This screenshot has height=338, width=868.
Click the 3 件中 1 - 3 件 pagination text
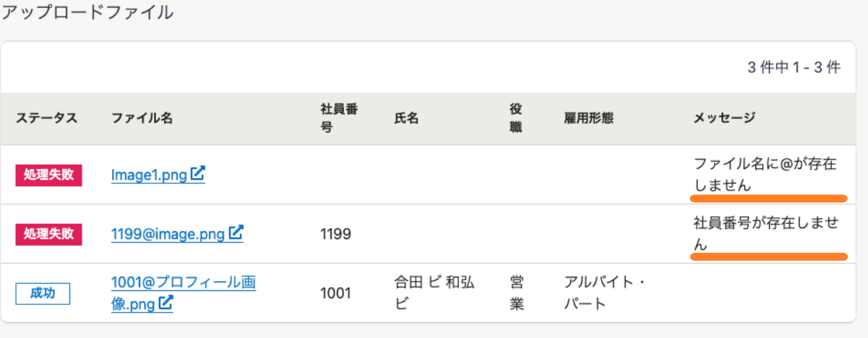click(x=794, y=68)
